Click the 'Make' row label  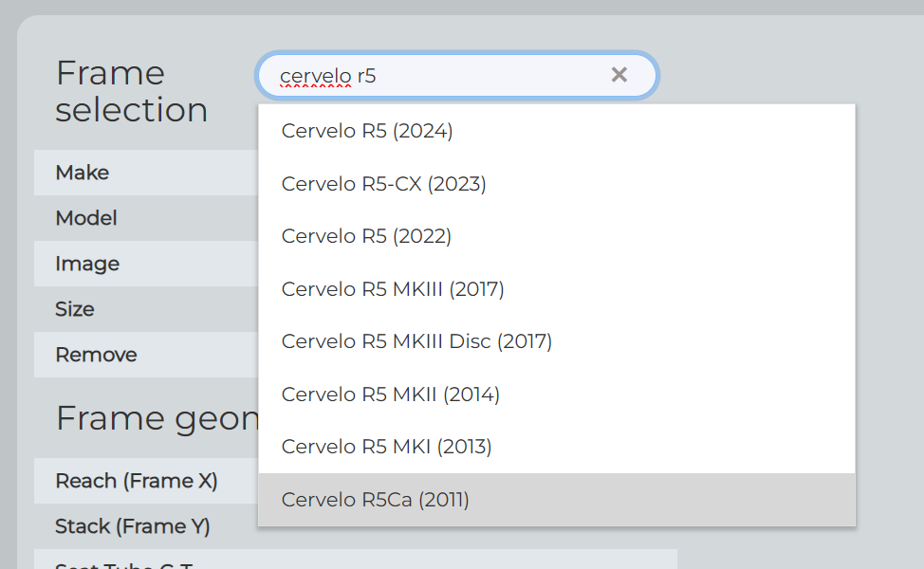[82, 173]
